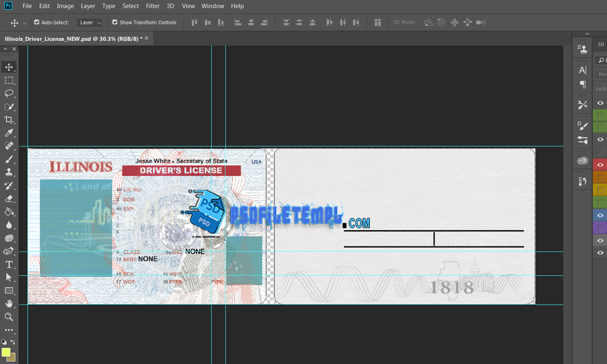
Task: Select the Brush tool
Action: (x=9, y=159)
